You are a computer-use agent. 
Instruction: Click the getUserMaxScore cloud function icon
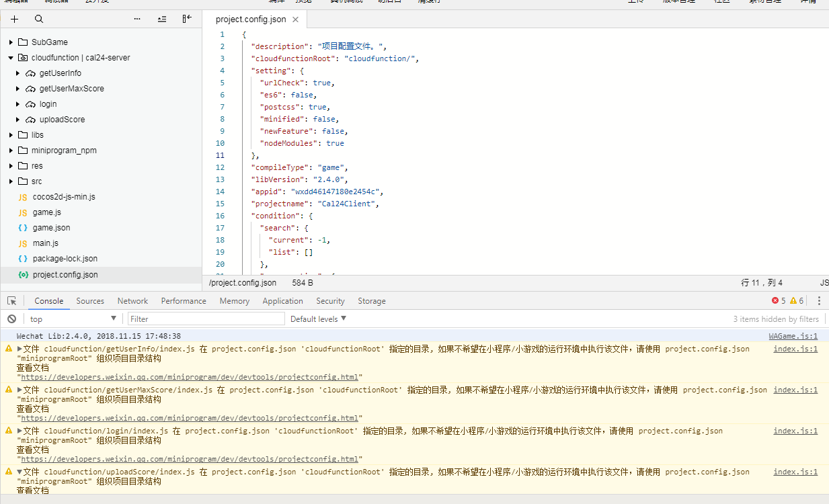[x=30, y=89]
